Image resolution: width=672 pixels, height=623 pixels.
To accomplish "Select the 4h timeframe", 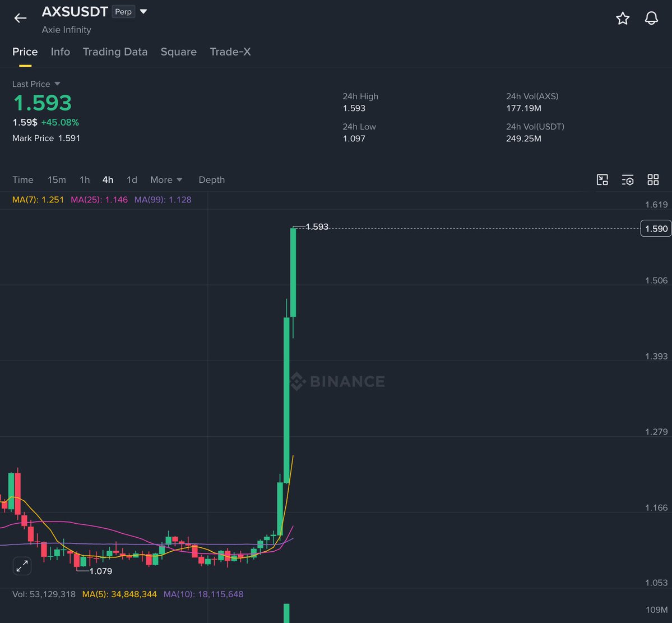I will point(108,179).
